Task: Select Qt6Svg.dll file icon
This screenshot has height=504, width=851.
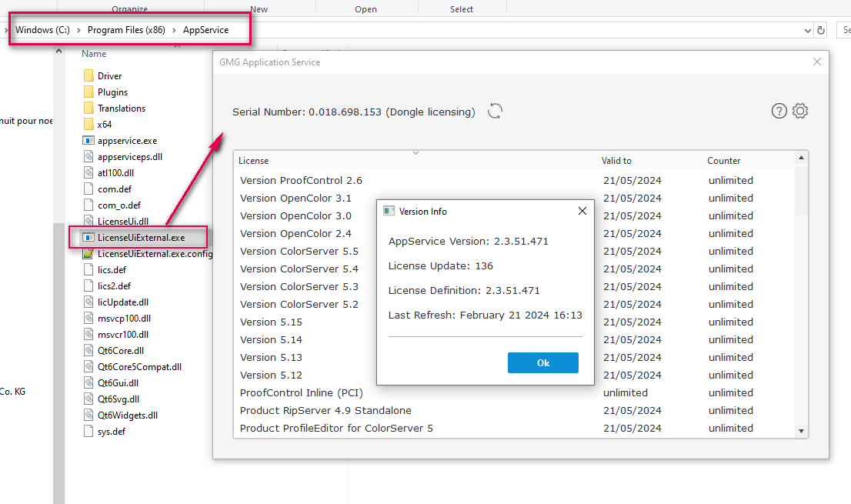Action: tap(88, 399)
